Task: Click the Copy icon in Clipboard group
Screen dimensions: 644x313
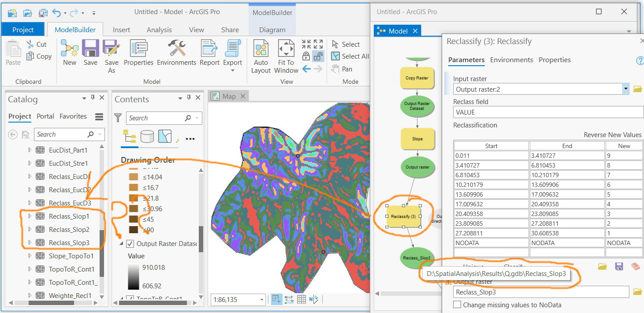Action: click(x=30, y=56)
